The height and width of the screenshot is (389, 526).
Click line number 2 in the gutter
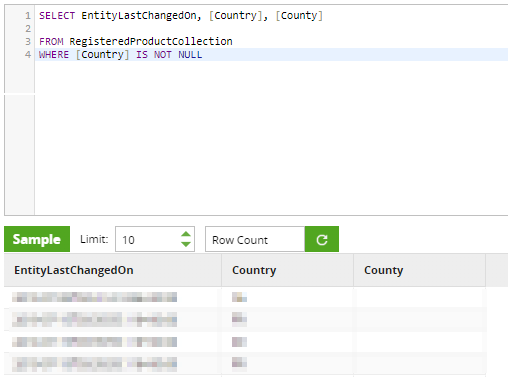pyautogui.click(x=28, y=29)
